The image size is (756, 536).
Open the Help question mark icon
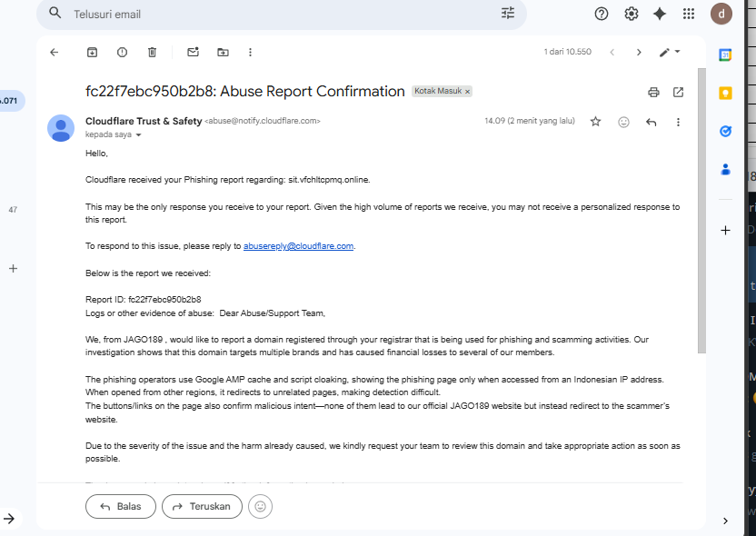click(x=602, y=14)
